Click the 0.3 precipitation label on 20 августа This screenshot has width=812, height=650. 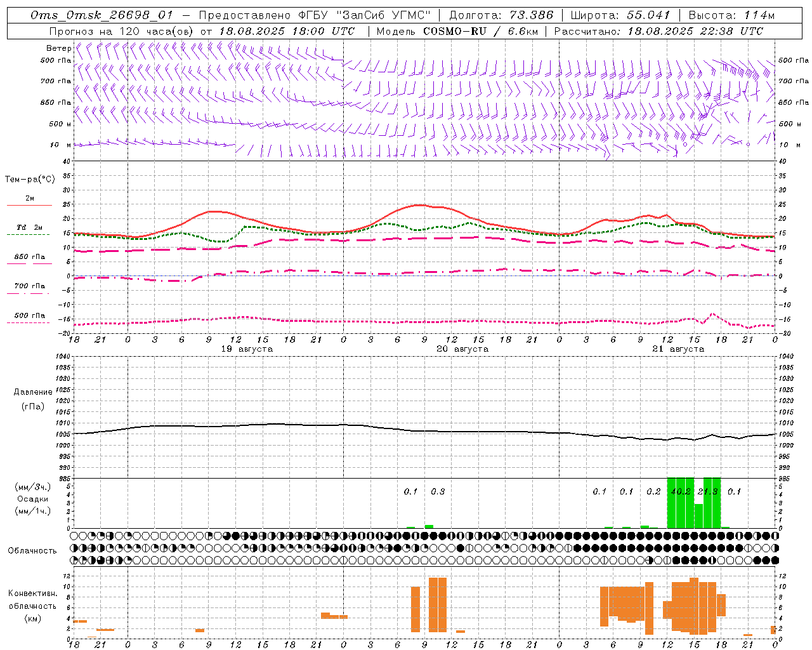(x=438, y=491)
